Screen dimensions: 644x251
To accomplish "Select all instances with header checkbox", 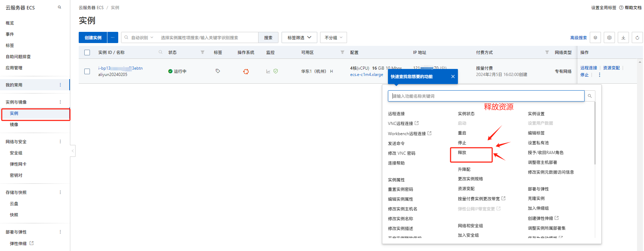I will [87, 53].
